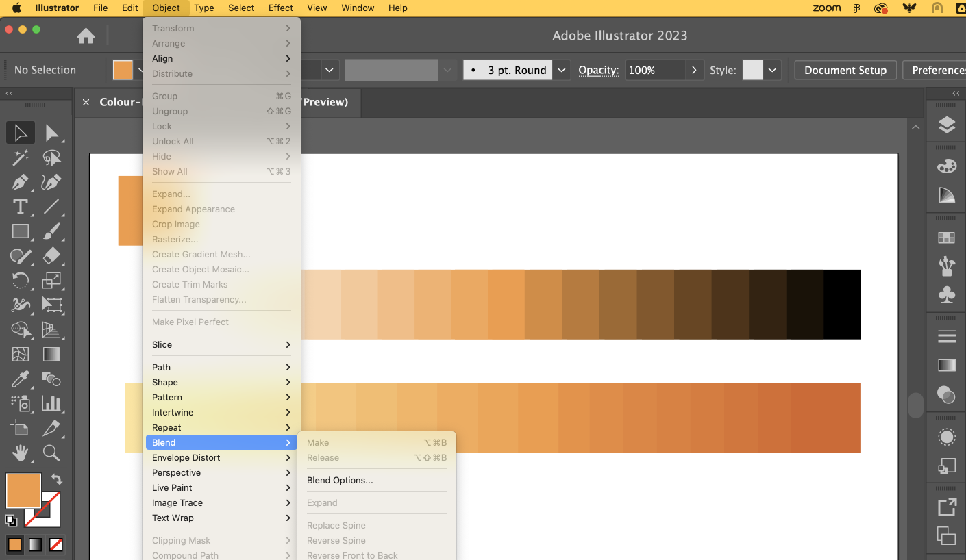Open the Opacity panel link
Screen dimensions: 966x560
[598, 70]
